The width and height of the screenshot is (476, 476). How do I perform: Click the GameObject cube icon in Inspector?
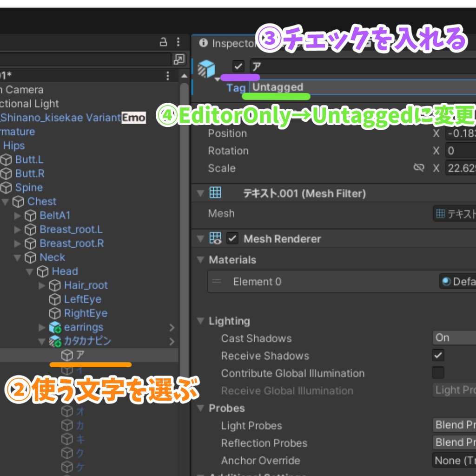pyautogui.click(x=206, y=69)
